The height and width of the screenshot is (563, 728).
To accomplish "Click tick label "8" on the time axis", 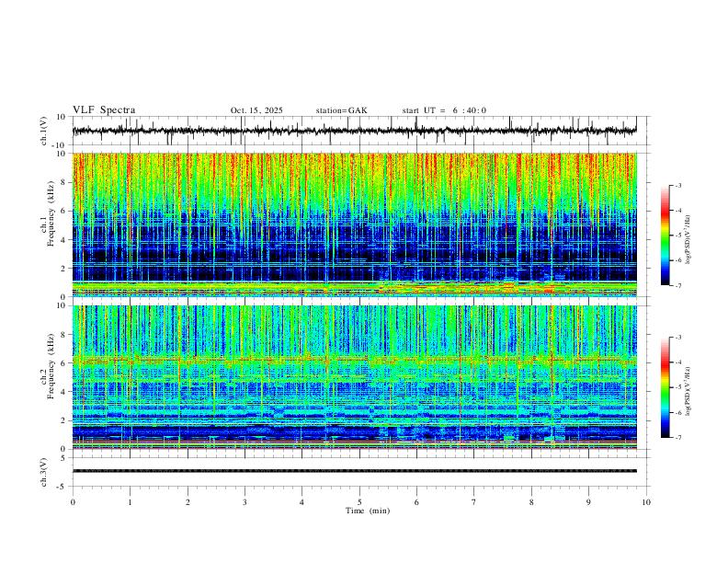I will point(531,502).
